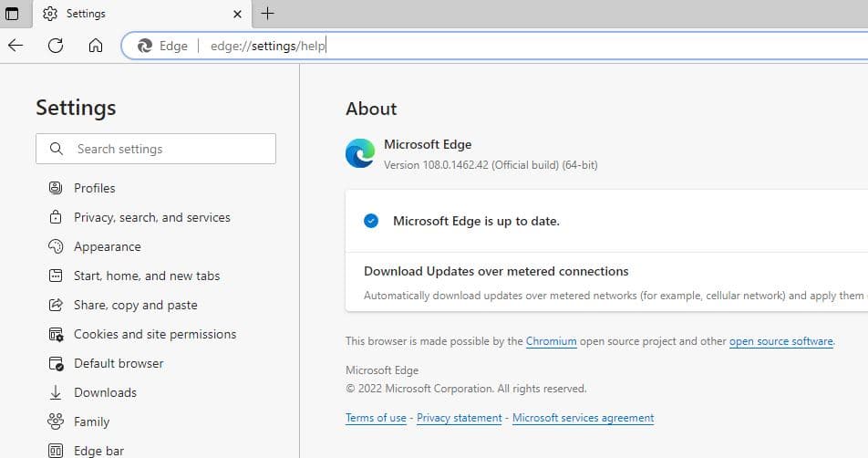The image size is (868, 458).
Task: Refresh the current settings page
Action: pos(56,46)
